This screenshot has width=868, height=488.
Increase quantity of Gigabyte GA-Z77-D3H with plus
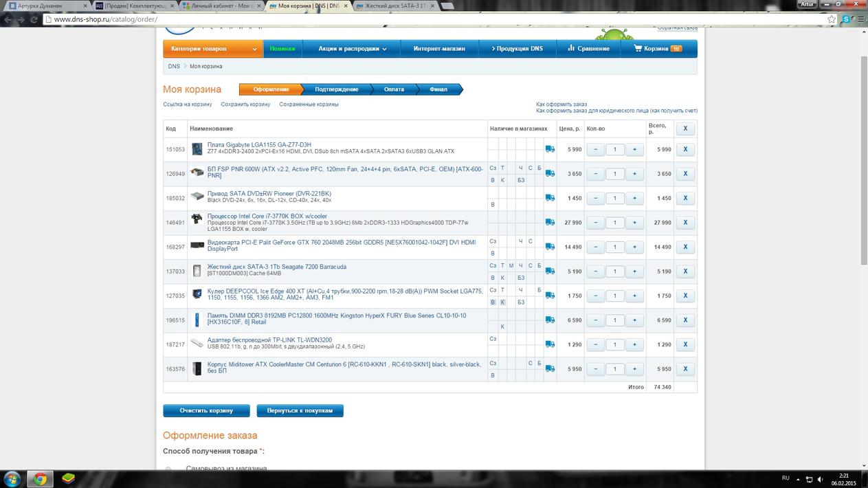tap(634, 149)
